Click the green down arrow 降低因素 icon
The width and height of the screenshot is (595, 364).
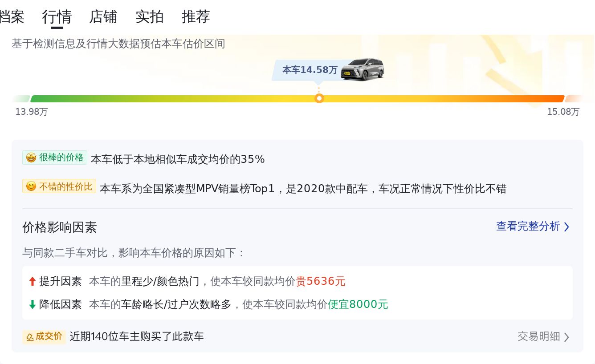pyautogui.click(x=32, y=304)
